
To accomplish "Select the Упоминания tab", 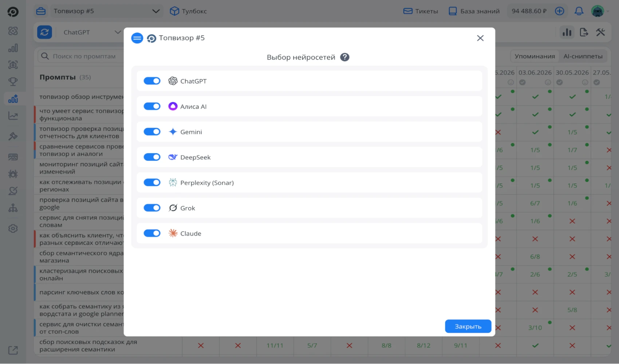I will click(535, 56).
